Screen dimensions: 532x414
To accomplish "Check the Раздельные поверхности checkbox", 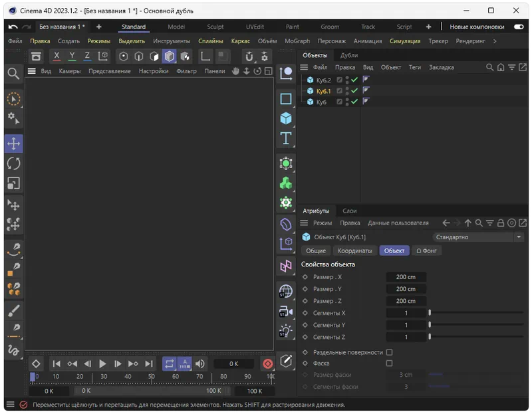I will 389,352.
